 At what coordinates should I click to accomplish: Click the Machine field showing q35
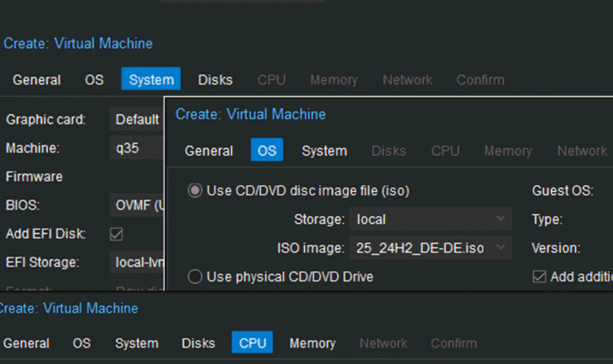138,148
